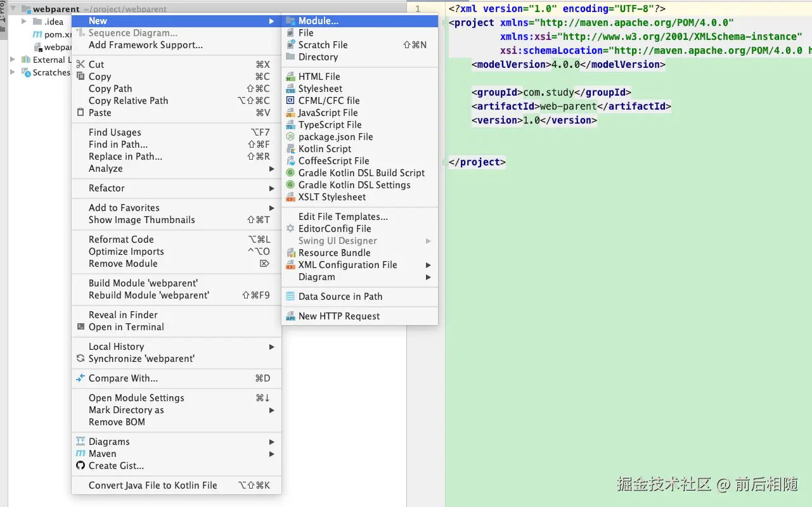This screenshot has width=812, height=507.
Task: Click the TypeScript File icon
Action: pyautogui.click(x=290, y=125)
